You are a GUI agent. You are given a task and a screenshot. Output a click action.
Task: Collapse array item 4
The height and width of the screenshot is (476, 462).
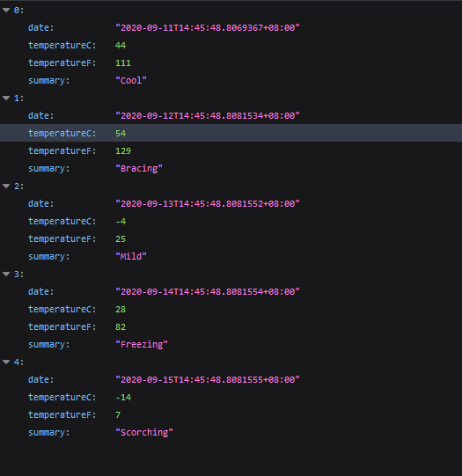(6, 362)
